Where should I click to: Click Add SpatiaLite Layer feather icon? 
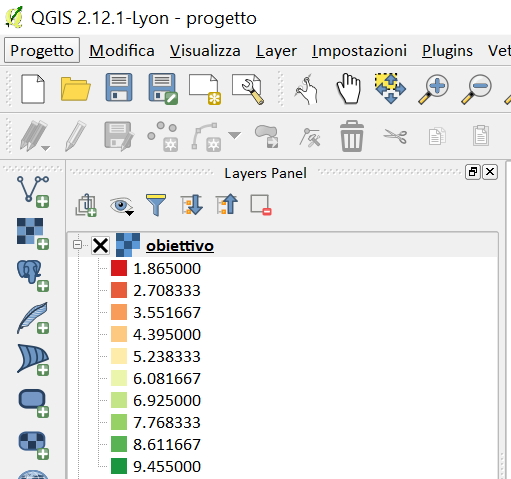(x=33, y=318)
